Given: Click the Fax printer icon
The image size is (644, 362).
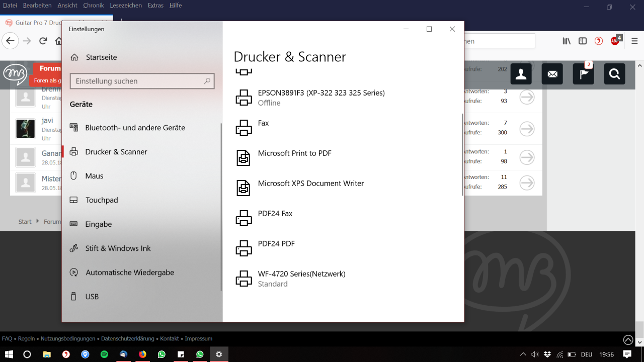Looking at the screenshot, I should click(244, 128).
